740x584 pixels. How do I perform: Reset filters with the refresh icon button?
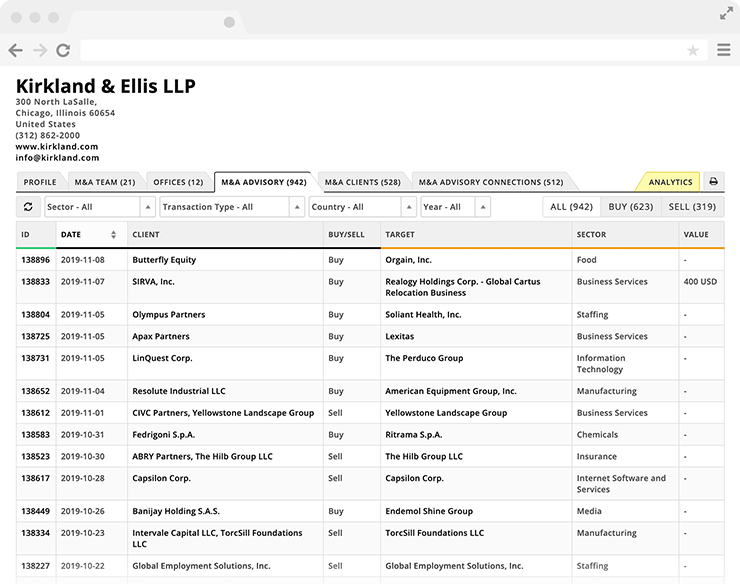click(28, 207)
